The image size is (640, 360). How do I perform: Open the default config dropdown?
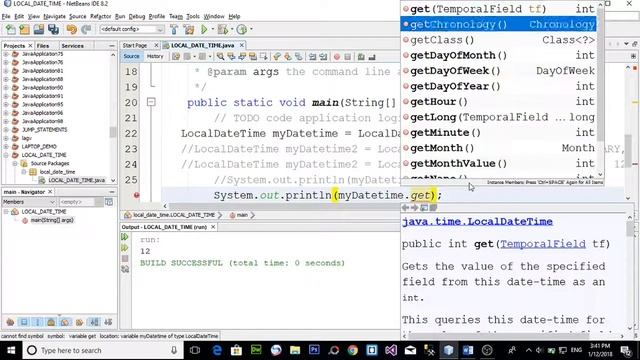132,29
